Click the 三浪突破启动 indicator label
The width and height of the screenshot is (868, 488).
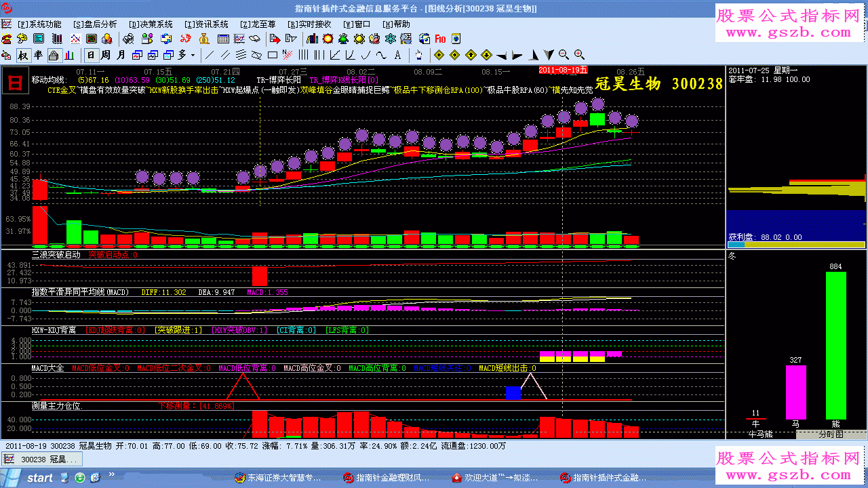pos(56,255)
